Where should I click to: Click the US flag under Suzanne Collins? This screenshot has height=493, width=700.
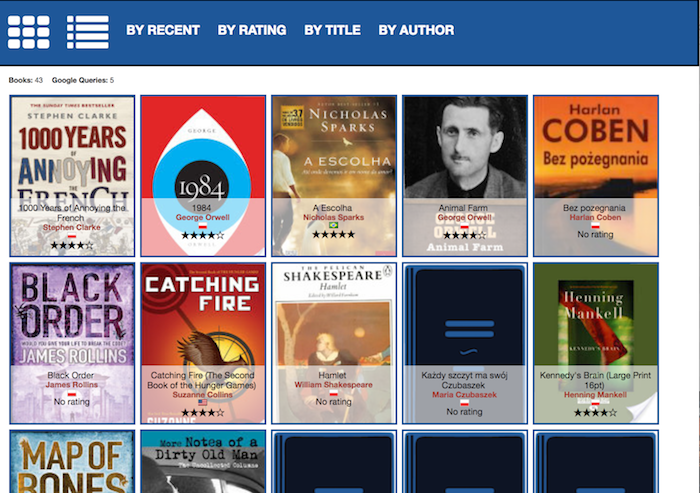coord(203,403)
